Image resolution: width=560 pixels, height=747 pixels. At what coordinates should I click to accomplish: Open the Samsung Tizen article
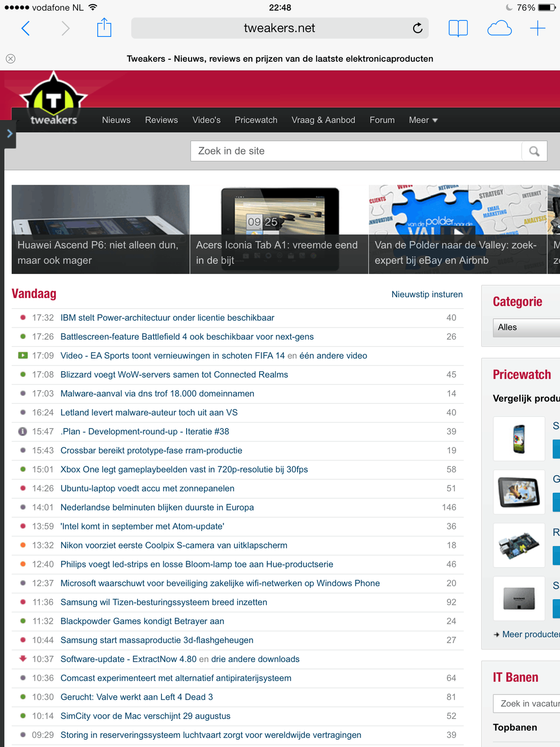click(x=164, y=602)
